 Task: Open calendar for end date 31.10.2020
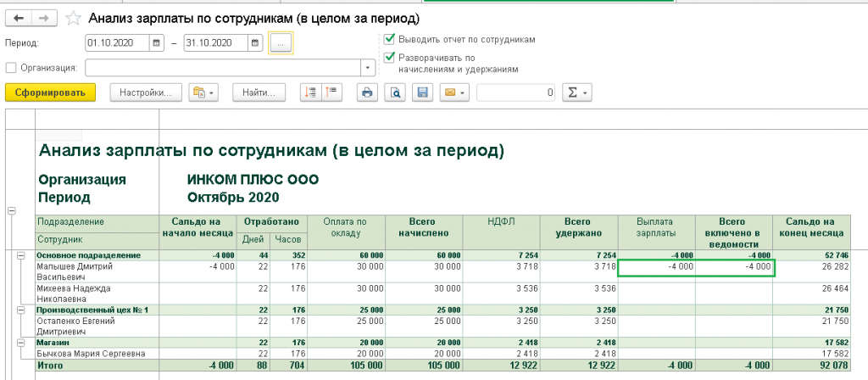pos(255,42)
